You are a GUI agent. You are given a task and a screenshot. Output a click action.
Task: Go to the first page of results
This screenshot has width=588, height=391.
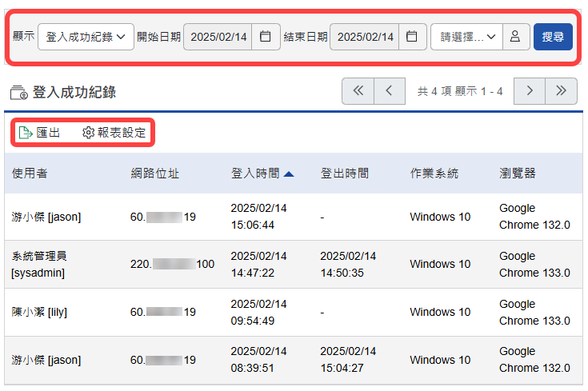[358, 91]
